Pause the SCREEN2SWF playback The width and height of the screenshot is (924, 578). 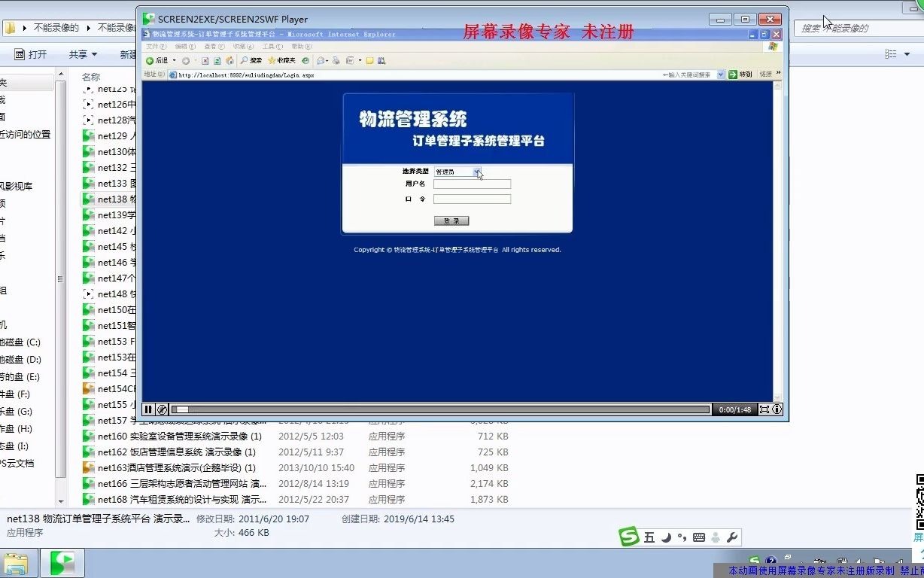coord(148,409)
